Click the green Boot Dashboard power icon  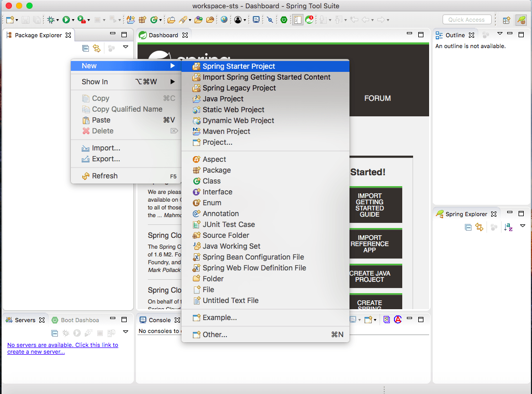coord(284,20)
